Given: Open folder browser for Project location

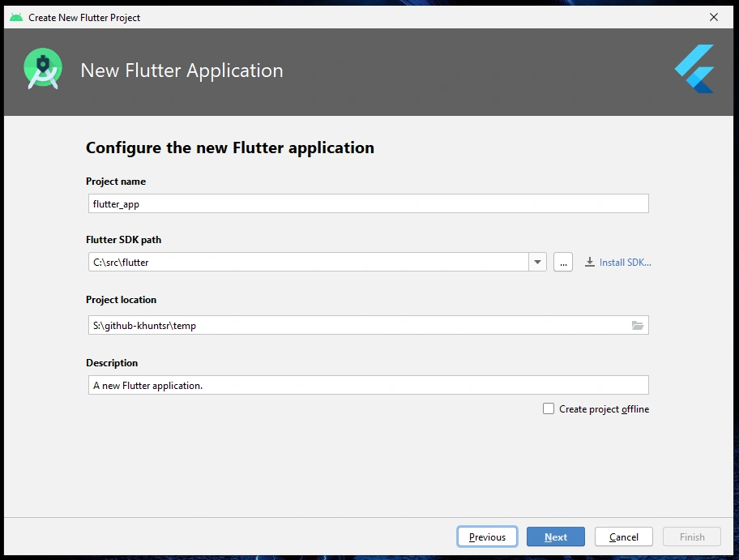Looking at the screenshot, I should tap(638, 325).
